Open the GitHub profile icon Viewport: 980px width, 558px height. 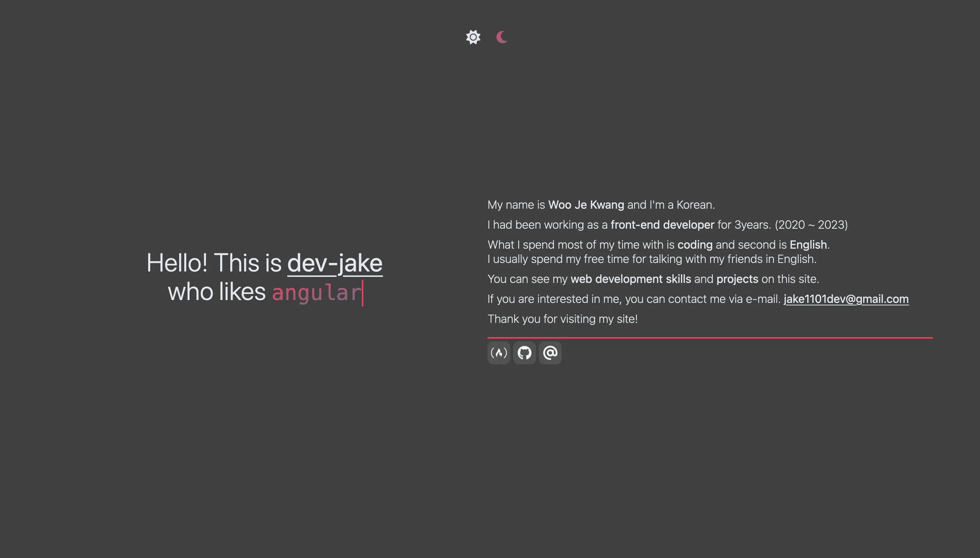524,352
